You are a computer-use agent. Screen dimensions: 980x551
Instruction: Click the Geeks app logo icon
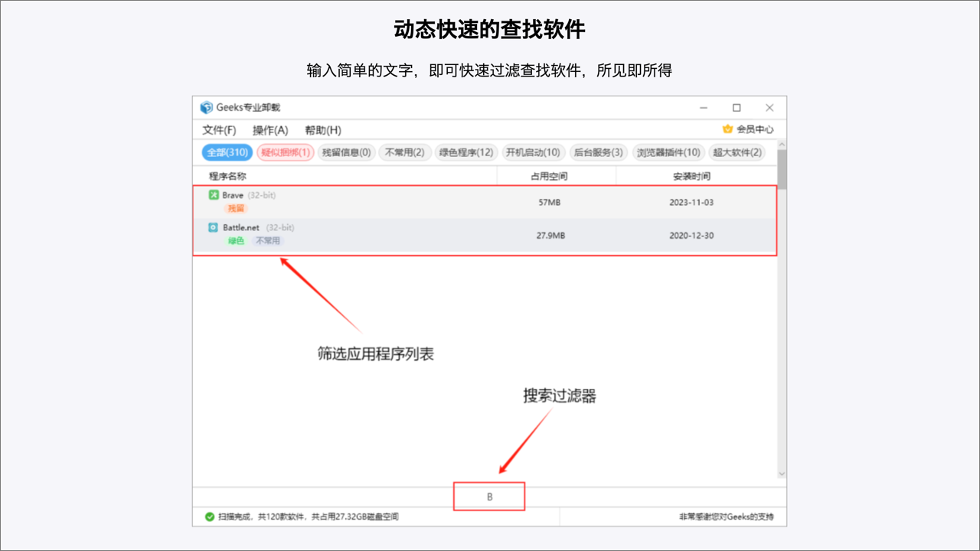206,108
